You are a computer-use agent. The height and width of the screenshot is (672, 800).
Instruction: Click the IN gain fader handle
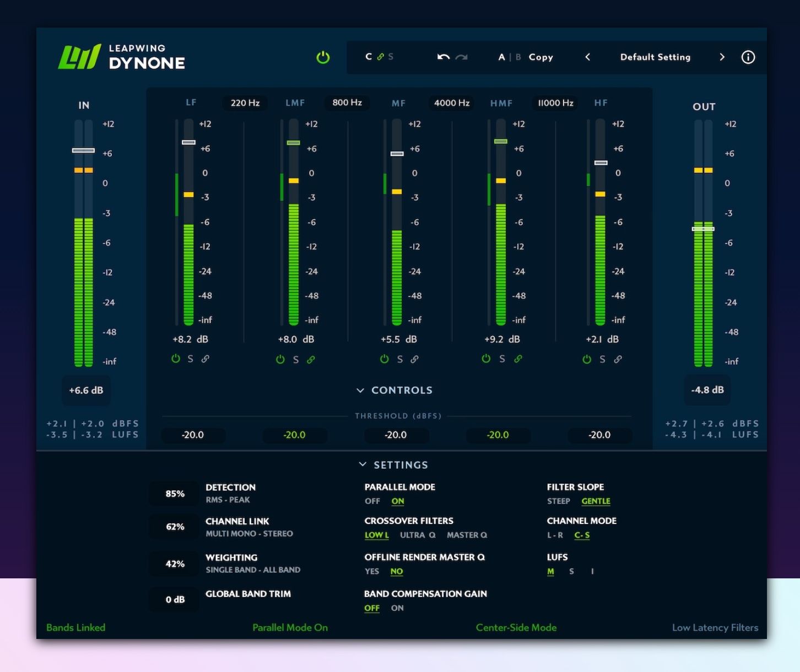tap(83, 150)
